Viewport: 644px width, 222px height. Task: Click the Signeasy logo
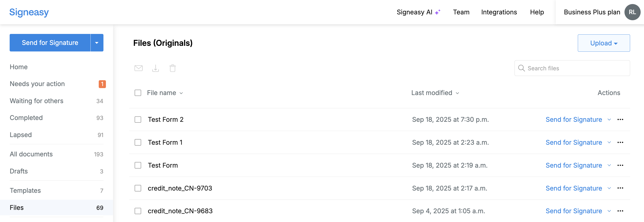pos(29,12)
